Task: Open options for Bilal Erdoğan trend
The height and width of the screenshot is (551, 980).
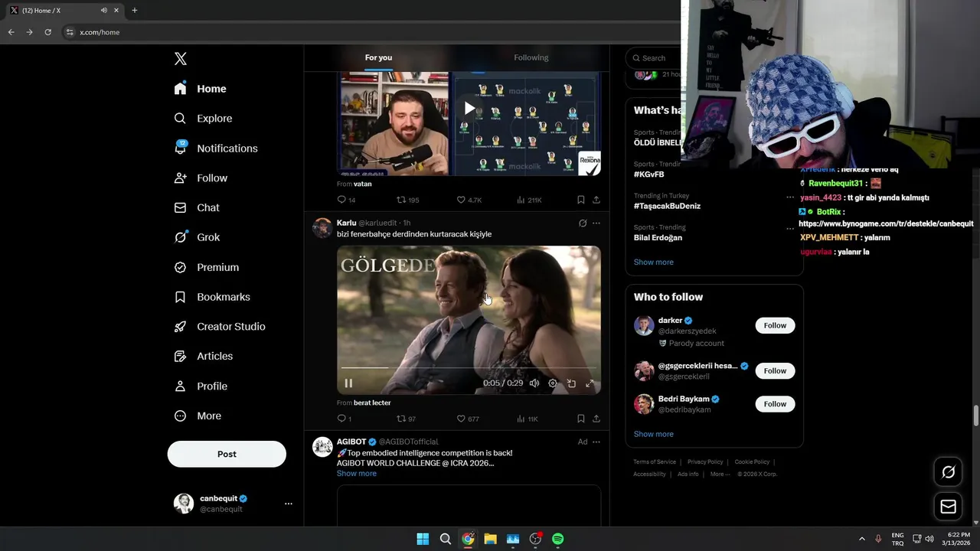Action: point(790,228)
